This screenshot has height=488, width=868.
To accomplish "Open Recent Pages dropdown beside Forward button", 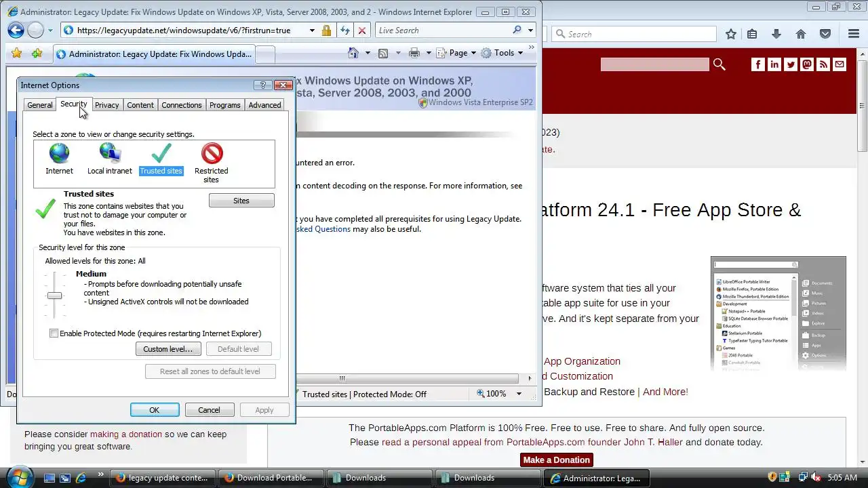I will tap(50, 30).
